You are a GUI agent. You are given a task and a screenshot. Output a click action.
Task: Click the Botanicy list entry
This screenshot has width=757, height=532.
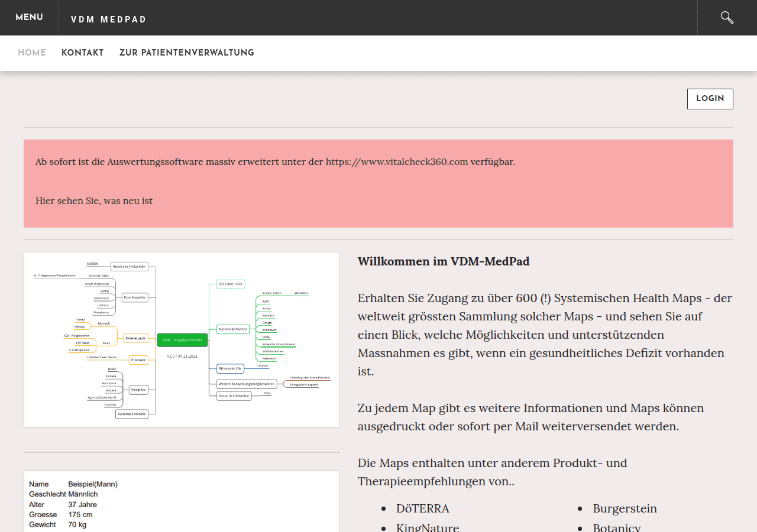point(617,527)
